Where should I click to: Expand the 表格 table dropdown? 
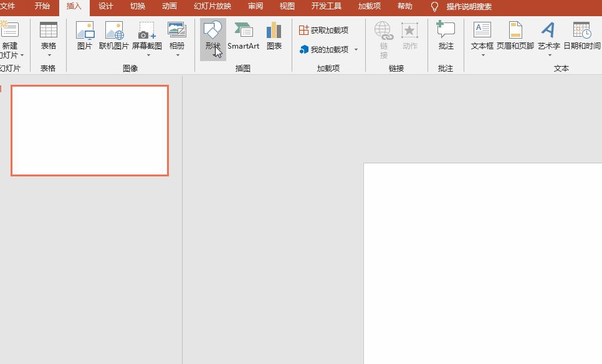point(49,55)
